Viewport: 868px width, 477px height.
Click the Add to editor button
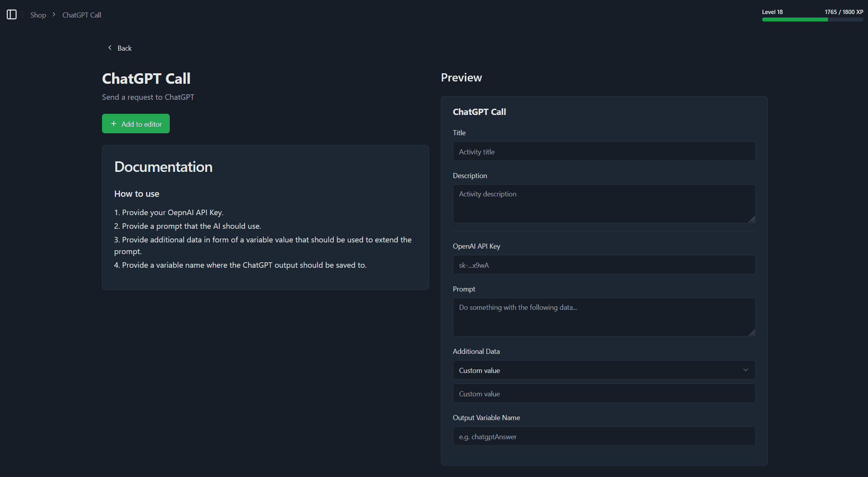click(x=136, y=124)
